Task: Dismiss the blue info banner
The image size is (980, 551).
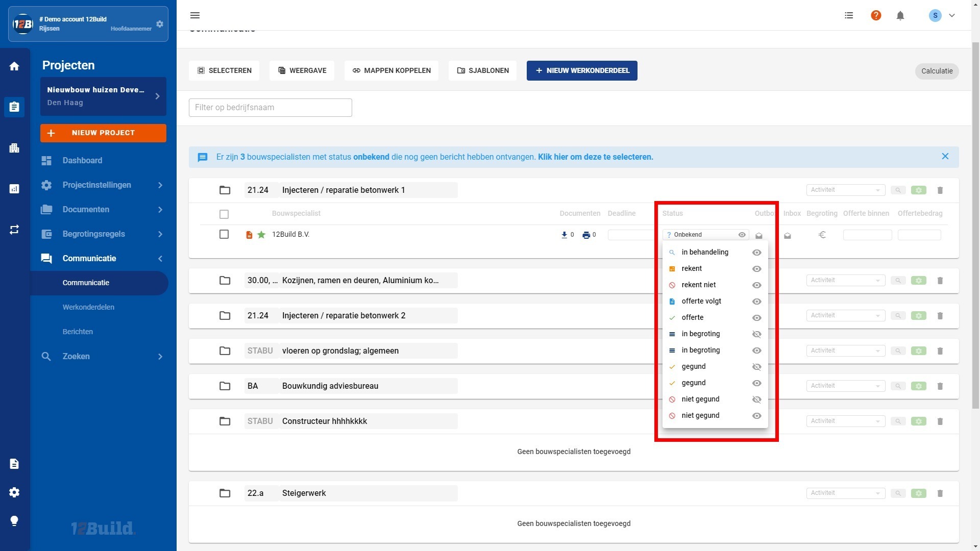Action: (945, 157)
